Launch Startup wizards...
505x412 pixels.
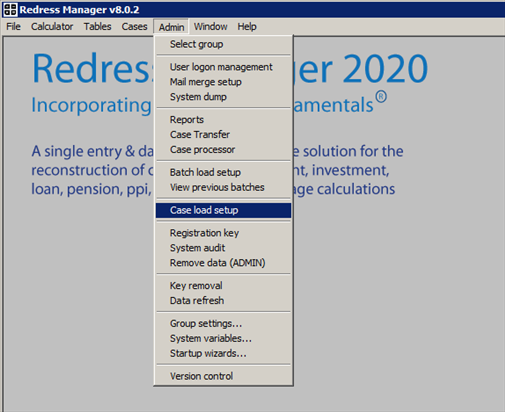tap(223, 353)
